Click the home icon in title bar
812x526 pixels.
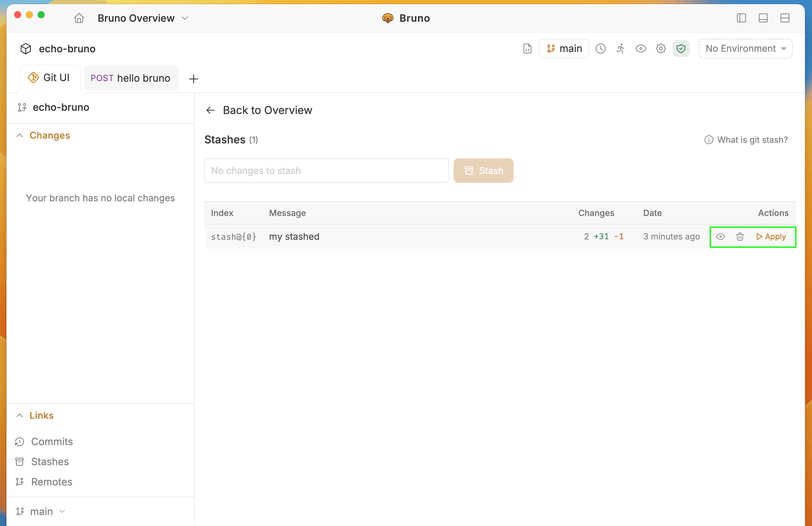pyautogui.click(x=79, y=18)
